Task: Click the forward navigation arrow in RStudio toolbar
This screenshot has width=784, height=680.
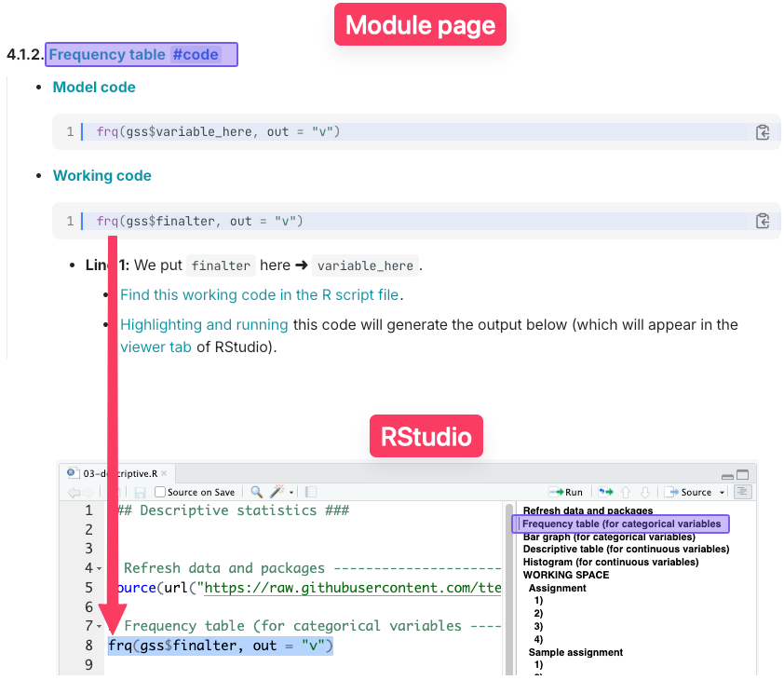Action: [88, 493]
